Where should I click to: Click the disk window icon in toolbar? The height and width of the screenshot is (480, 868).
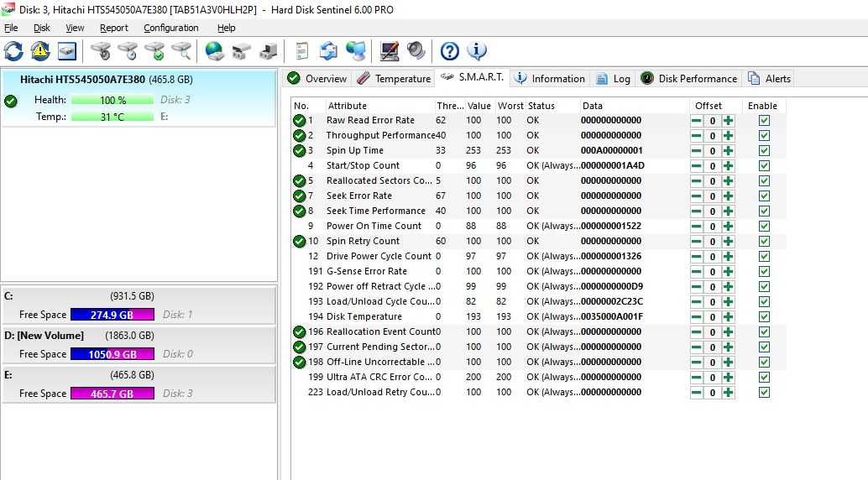click(67, 51)
